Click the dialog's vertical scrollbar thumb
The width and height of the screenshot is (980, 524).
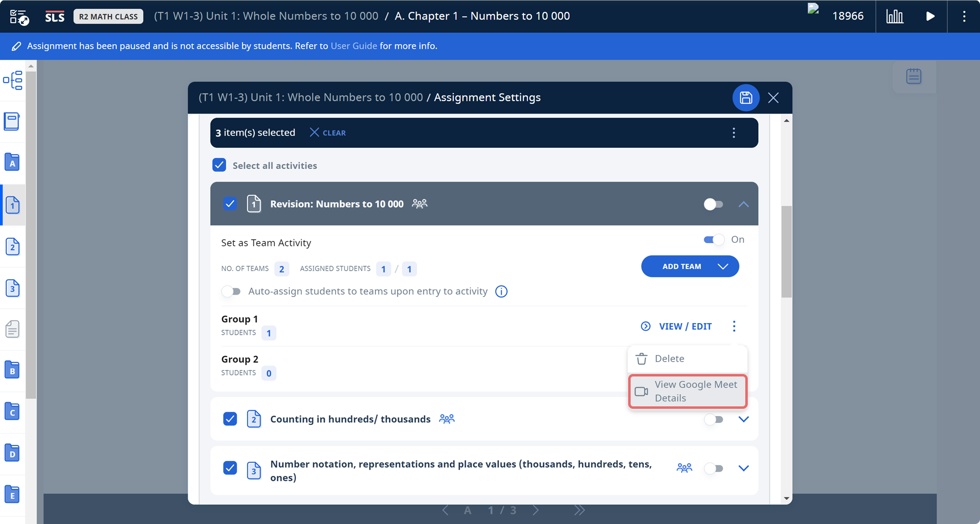point(786,252)
